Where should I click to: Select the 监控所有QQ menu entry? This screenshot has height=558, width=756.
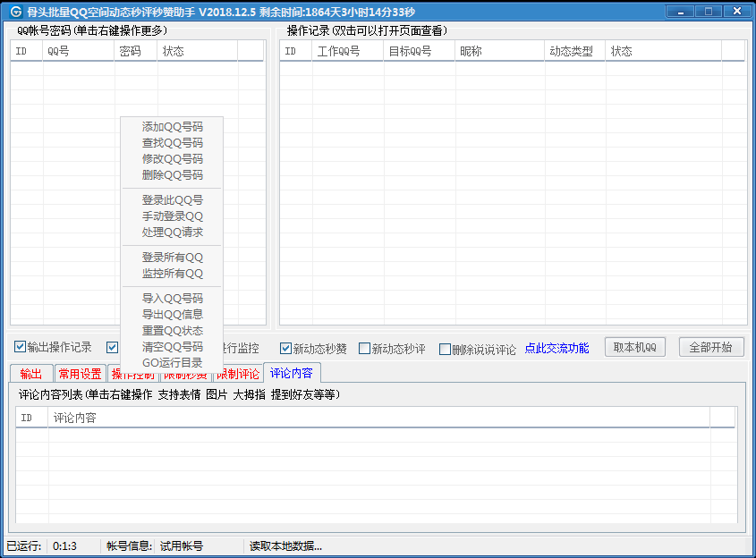(172, 274)
